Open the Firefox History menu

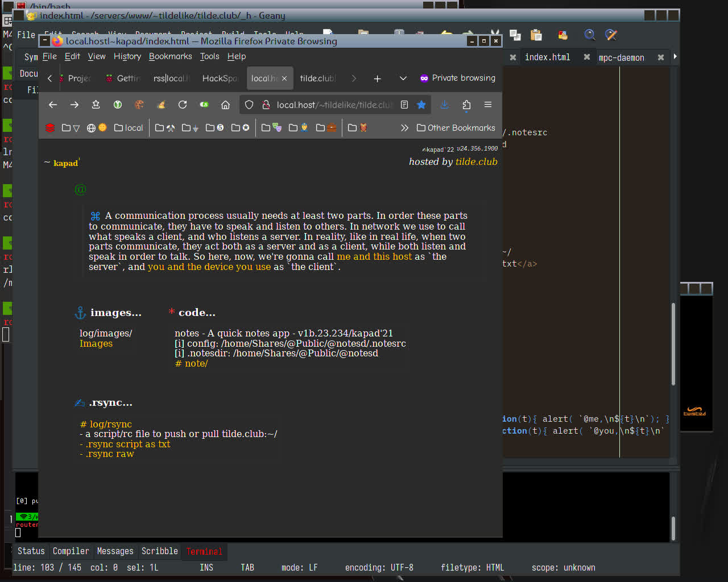pyautogui.click(x=127, y=56)
